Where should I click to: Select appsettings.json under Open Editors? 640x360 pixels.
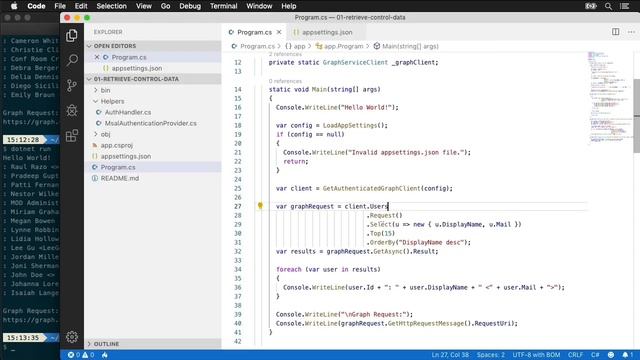[x=153, y=68]
